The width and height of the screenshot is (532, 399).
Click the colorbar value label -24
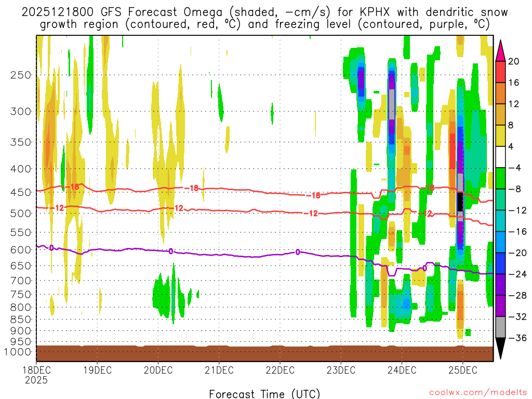click(518, 274)
